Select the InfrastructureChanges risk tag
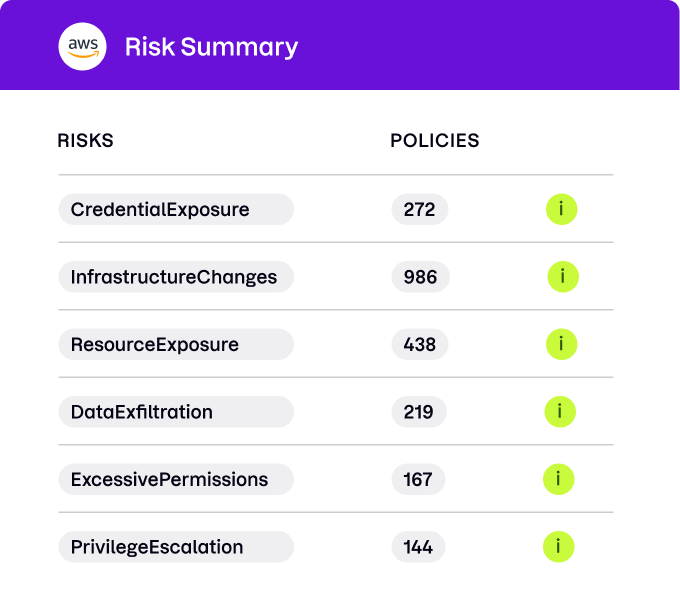The image size is (680, 613). click(176, 277)
